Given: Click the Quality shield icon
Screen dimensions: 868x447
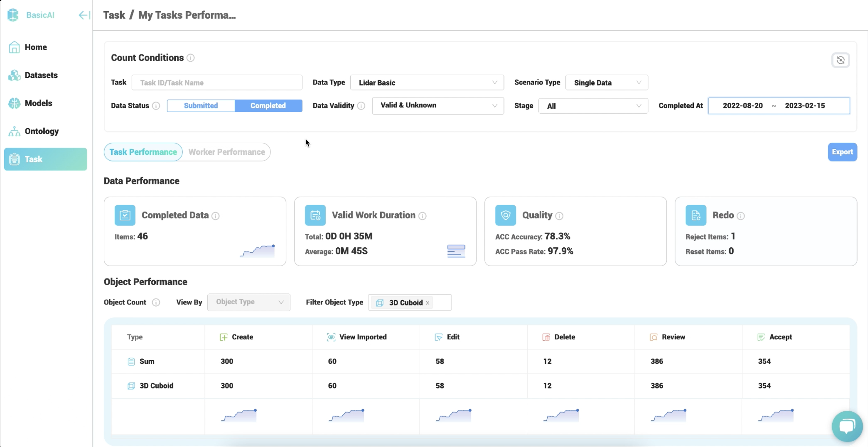Looking at the screenshot, I should point(505,215).
